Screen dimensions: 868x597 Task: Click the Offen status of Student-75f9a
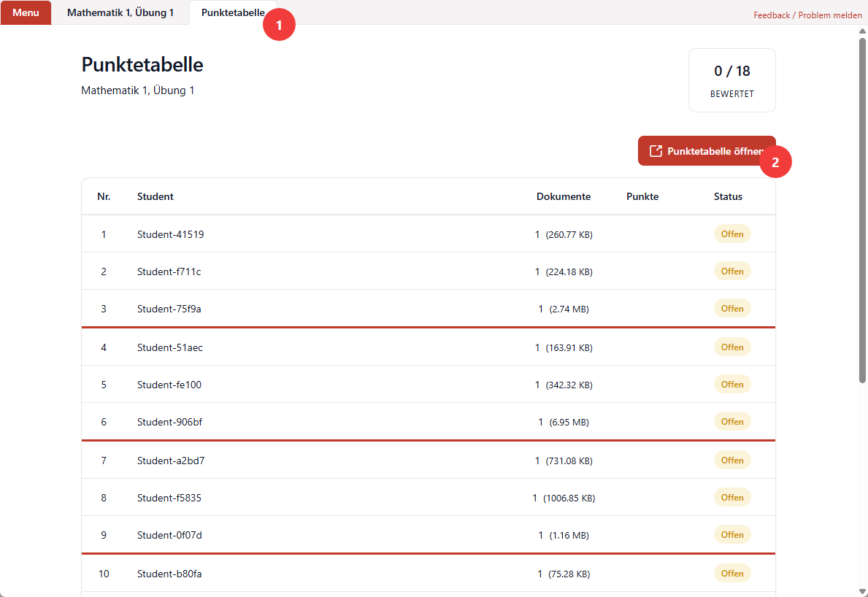(x=731, y=308)
